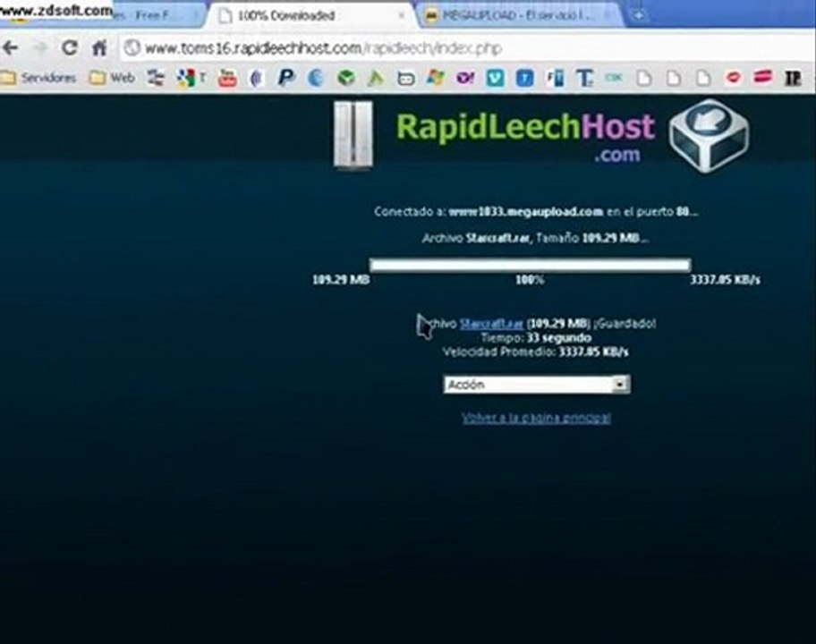Image resolution: width=816 pixels, height=644 pixels.
Task: Click the download cube logo icon
Action: pyautogui.click(x=709, y=135)
